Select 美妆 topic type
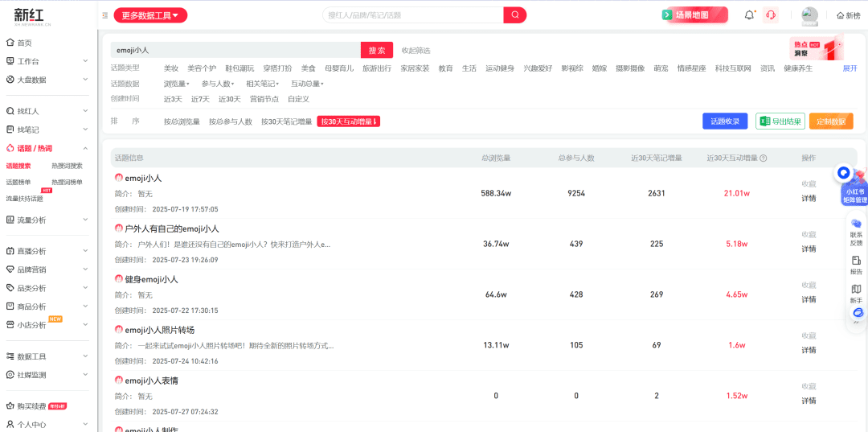This screenshot has height=432, width=868. click(171, 68)
